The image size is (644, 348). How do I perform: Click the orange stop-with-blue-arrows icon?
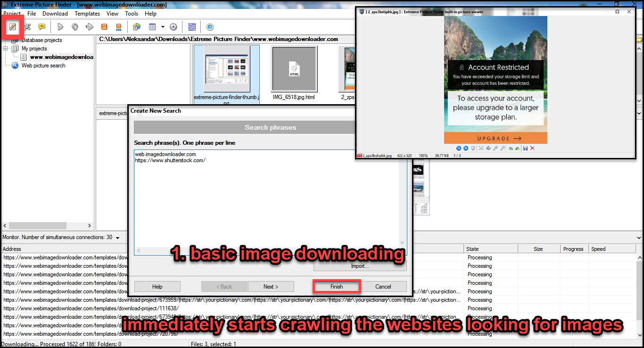pyautogui.click(x=119, y=27)
